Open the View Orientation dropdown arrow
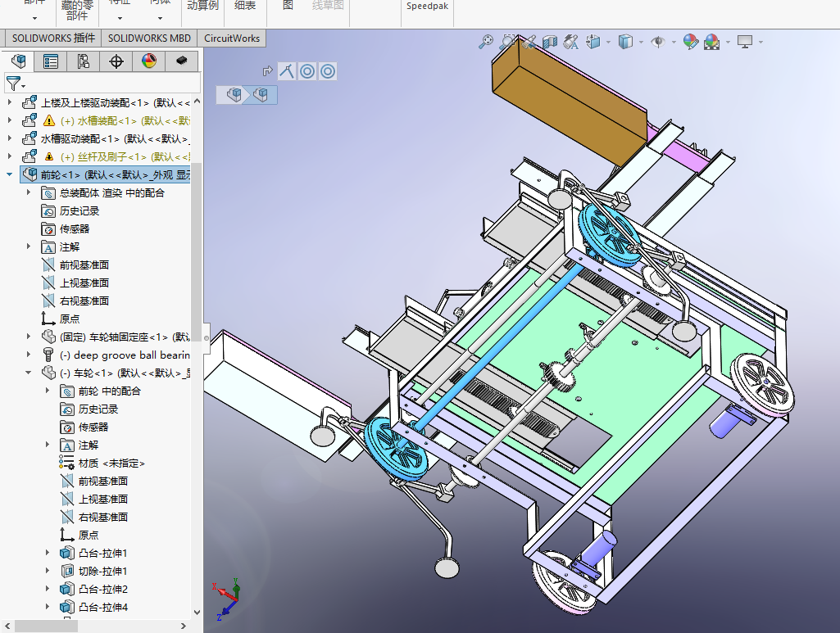 [608, 43]
